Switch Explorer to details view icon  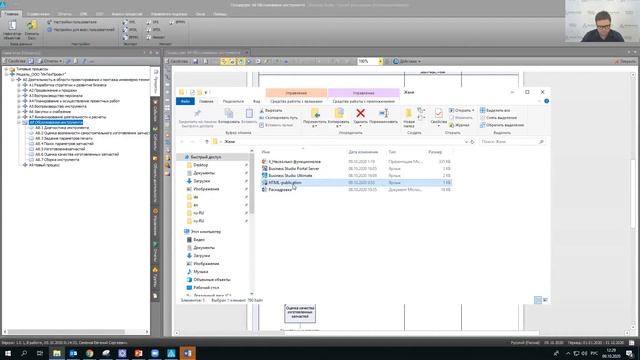(x=538, y=300)
